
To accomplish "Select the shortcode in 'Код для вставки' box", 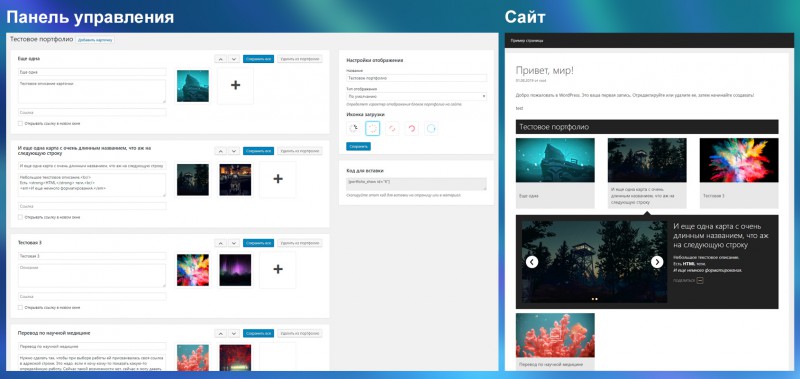I will [416, 184].
